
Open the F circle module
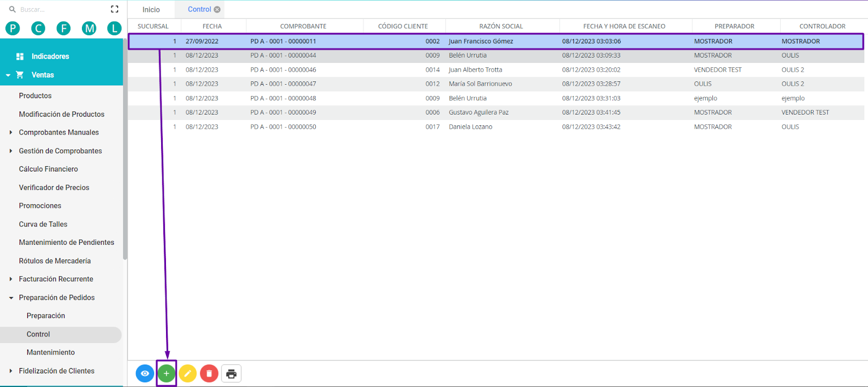(x=63, y=28)
